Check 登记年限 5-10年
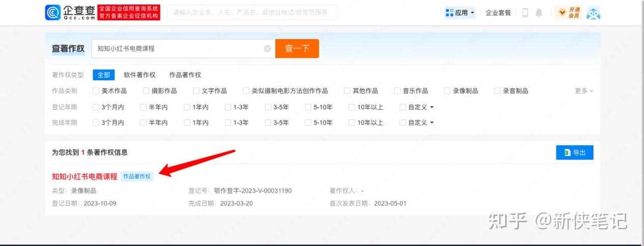 308,107
